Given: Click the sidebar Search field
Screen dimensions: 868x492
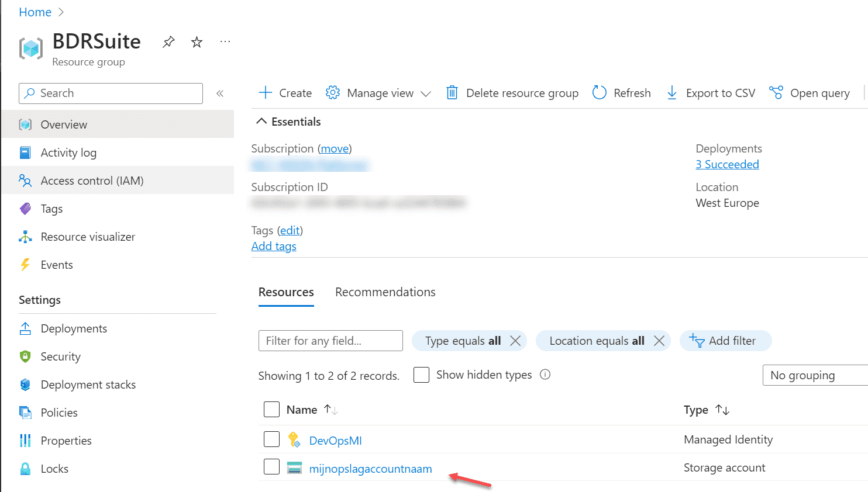Looking at the screenshot, I should click(x=111, y=93).
